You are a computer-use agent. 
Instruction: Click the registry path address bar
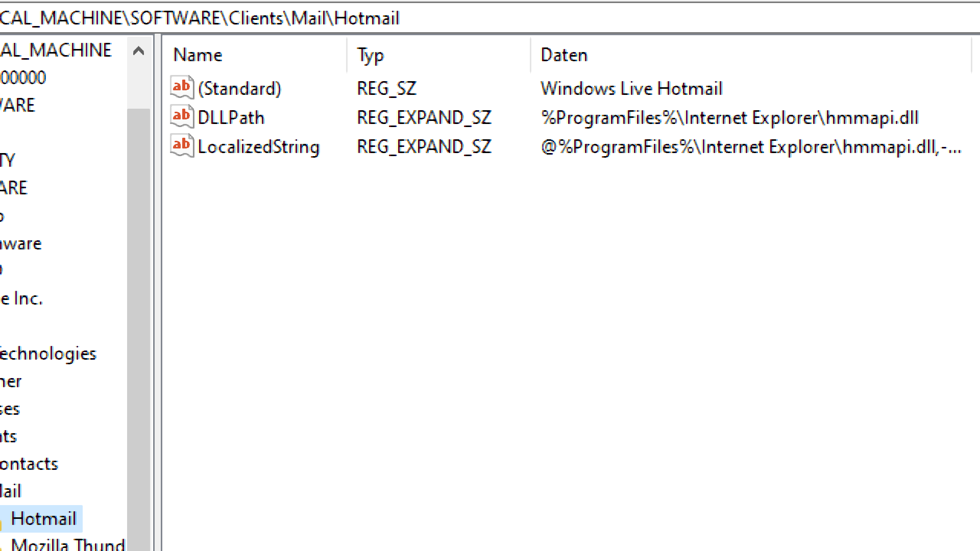click(490, 18)
